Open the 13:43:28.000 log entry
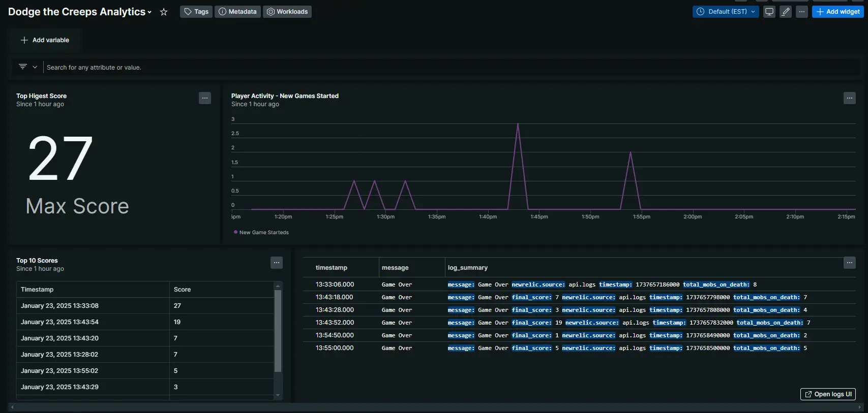Viewport: 868px width, 413px height. [579, 310]
